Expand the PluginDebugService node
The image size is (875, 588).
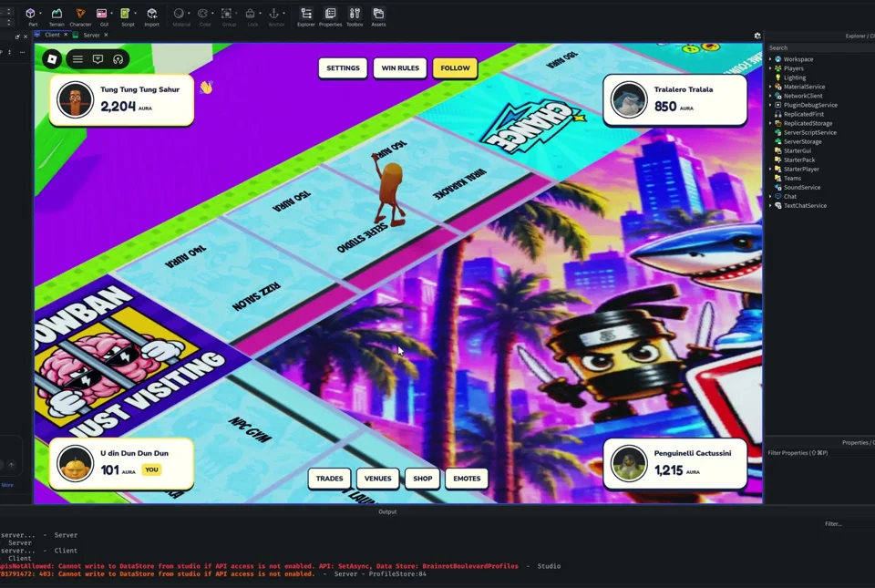(771, 105)
